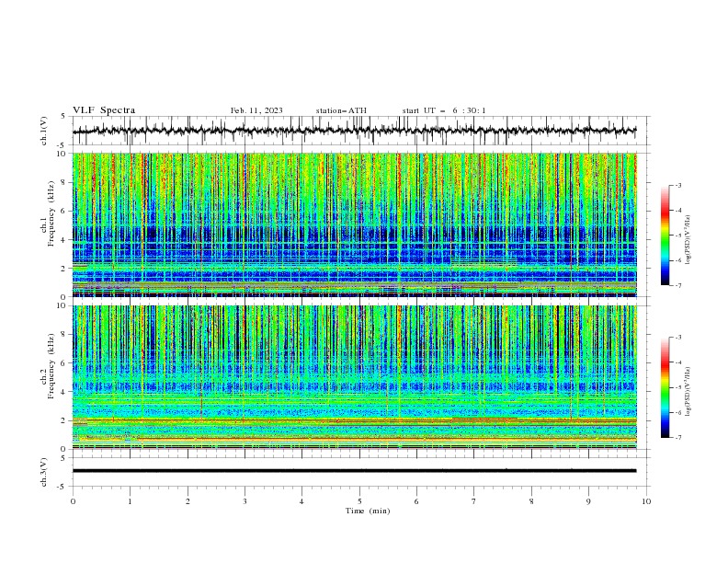Click the ch.3 flat voltage trace

point(354,471)
